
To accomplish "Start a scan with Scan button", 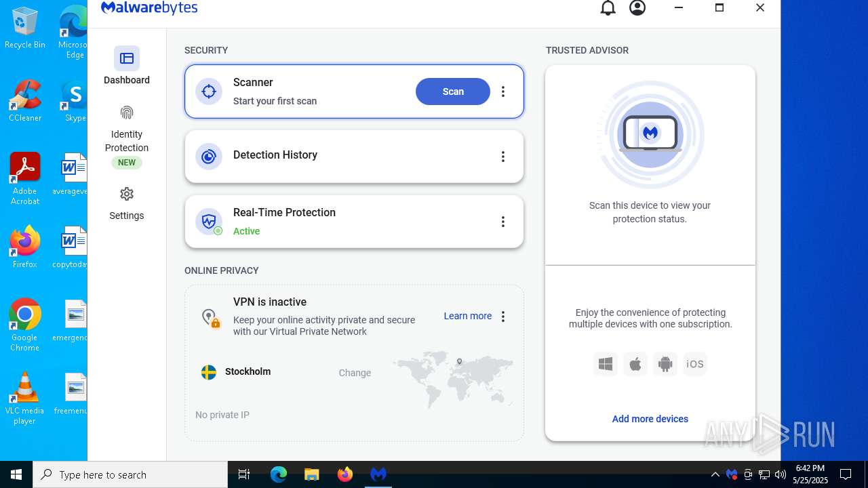I will coord(453,91).
